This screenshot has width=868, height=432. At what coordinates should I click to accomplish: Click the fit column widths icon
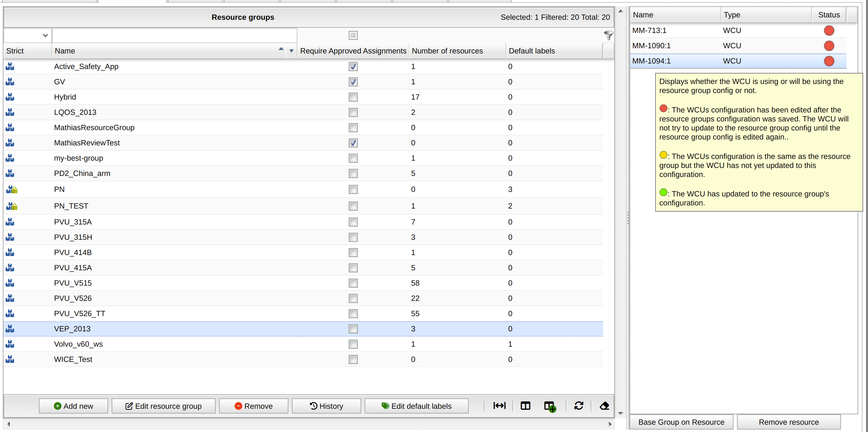pyautogui.click(x=500, y=406)
